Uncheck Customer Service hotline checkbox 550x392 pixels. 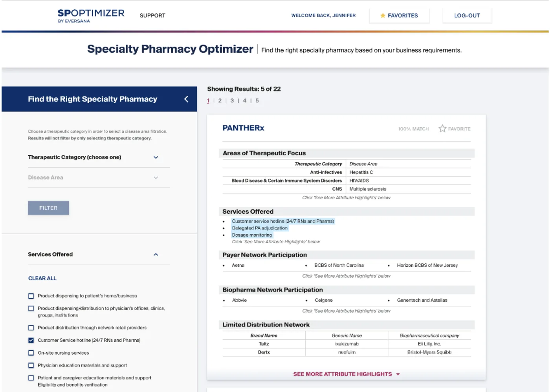click(31, 340)
